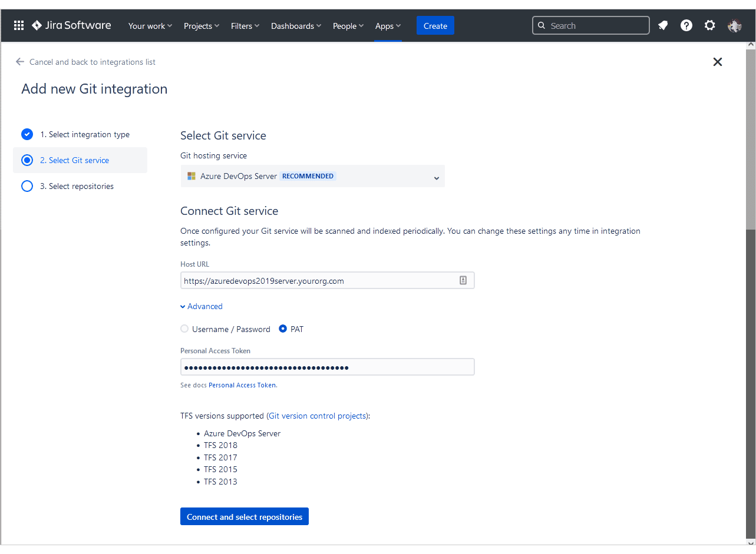Open the Personal Access Token docs link

click(242, 384)
